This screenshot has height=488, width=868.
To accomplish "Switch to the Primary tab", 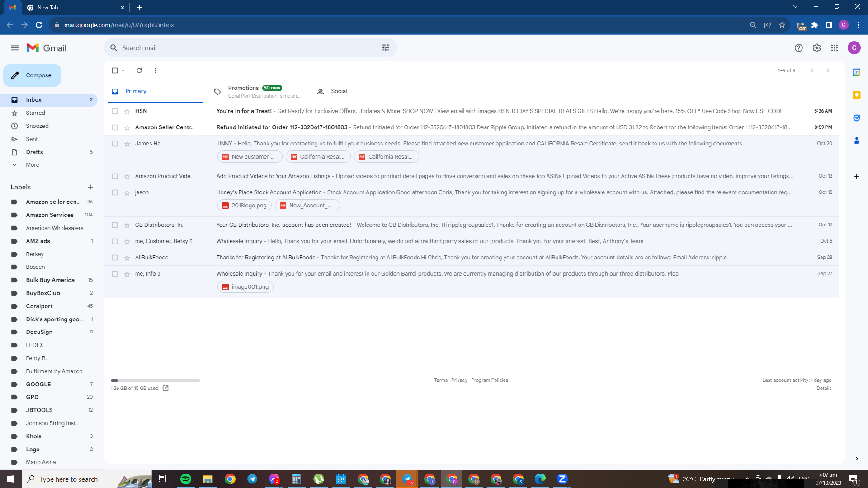I will pos(155,92).
